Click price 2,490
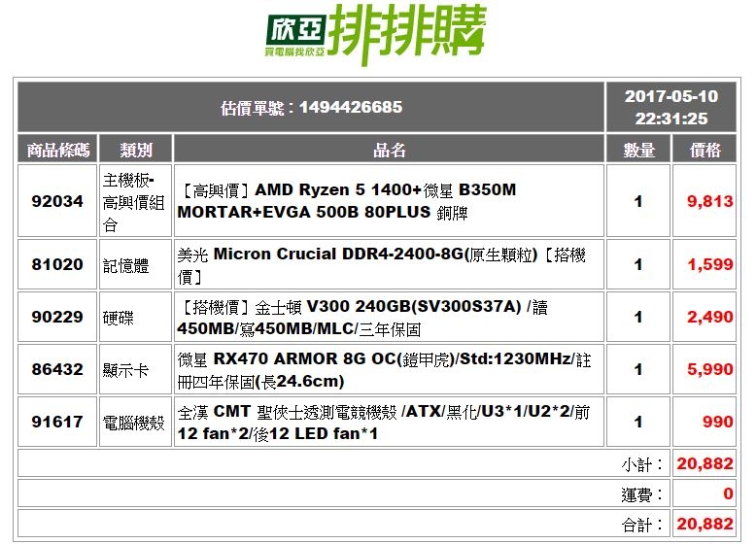This screenshot has height=544, width=756. pyautogui.click(x=709, y=317)
